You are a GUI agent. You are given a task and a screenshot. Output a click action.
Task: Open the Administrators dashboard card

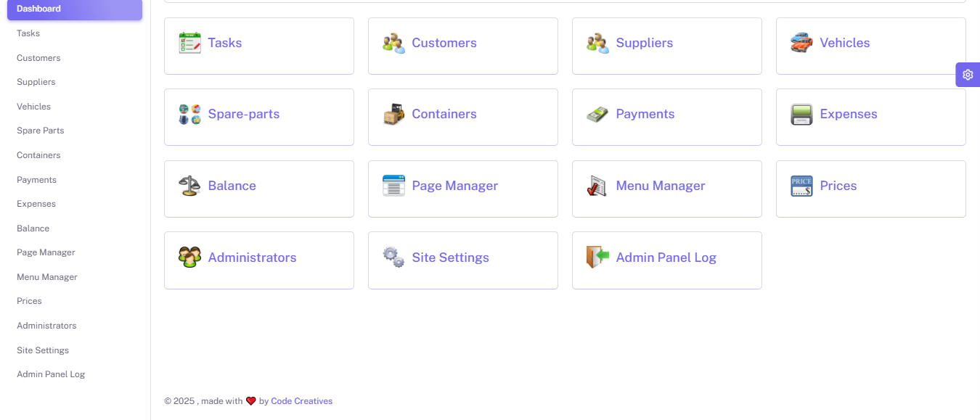tap(252, 258)
